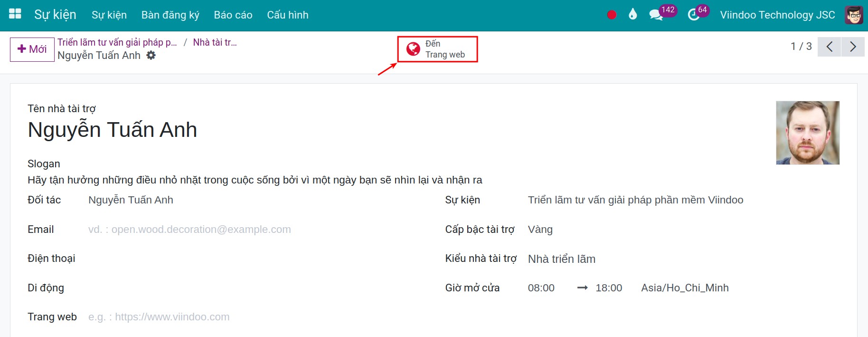Open the chat messages icon with 142
Viewport: 868px width, 337px height.
[656, 15]
